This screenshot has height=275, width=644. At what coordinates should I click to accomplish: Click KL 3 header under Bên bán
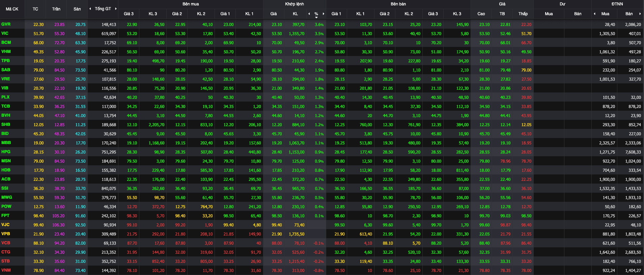coord(457,14)
